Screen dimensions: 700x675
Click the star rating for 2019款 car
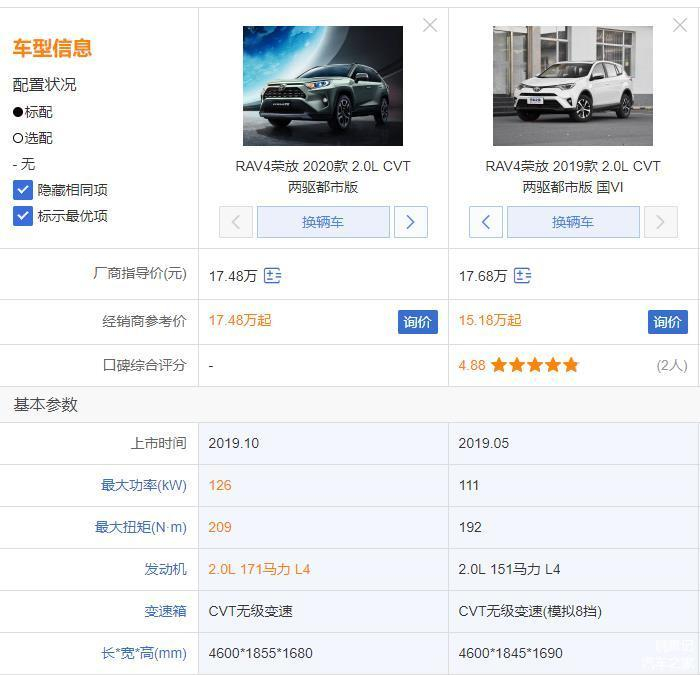534,365
